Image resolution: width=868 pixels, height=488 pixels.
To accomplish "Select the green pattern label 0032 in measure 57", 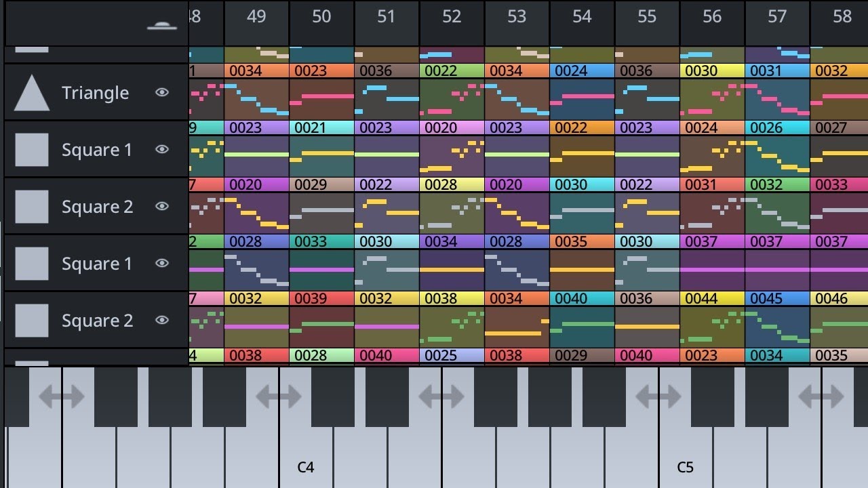I will 777,184.
